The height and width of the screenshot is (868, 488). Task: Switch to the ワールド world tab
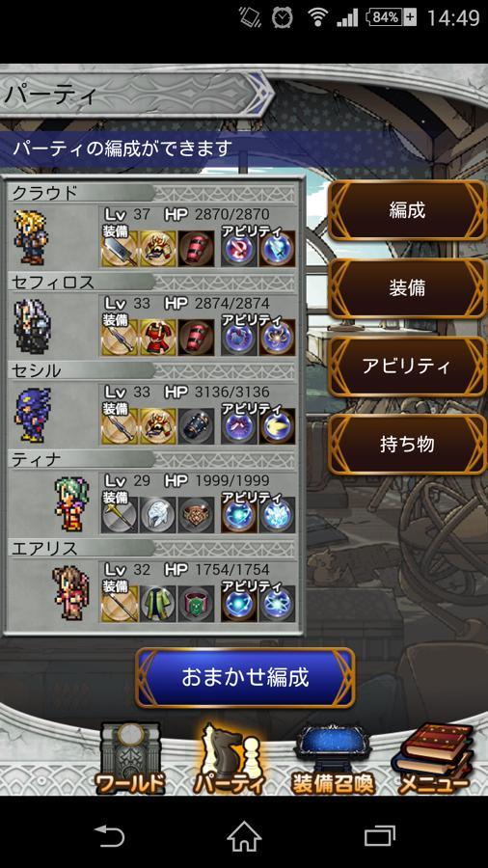tap(130, 758)
